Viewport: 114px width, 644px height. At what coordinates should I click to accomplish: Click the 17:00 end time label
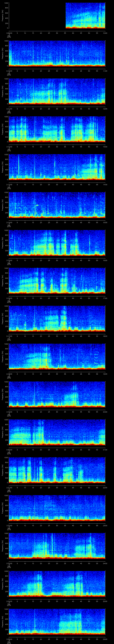(105, 298)
